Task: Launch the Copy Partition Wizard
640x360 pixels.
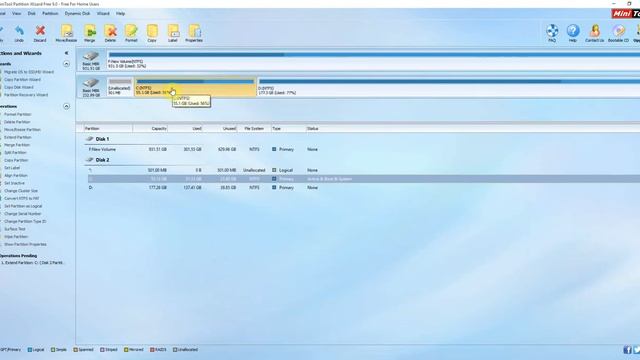Action: coord(22,80)
